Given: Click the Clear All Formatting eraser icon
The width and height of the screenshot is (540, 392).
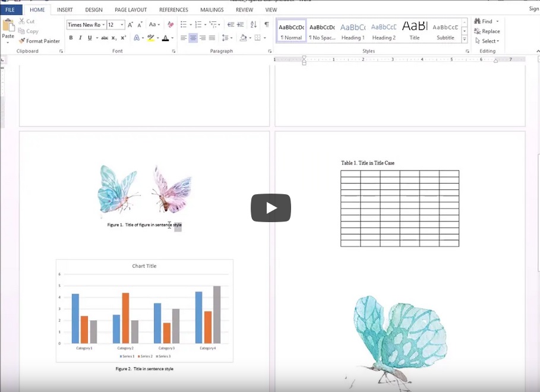Looking at the screenshot, I should pyautogui.click(x=170, y=24).
